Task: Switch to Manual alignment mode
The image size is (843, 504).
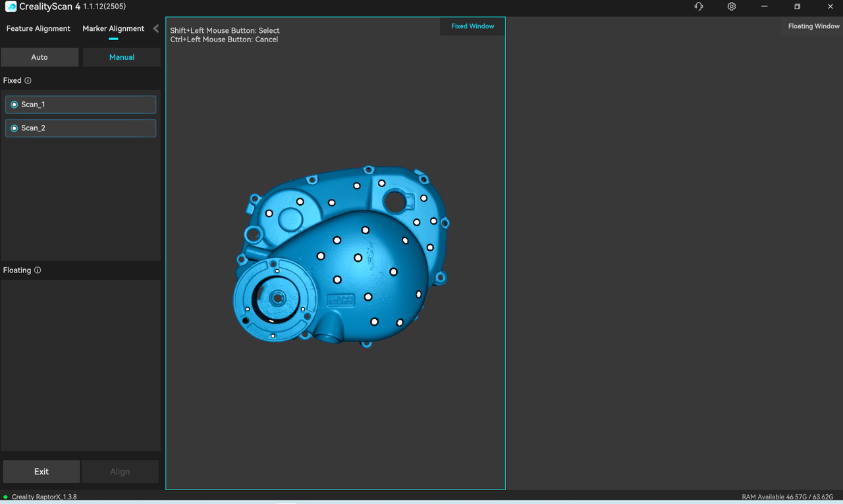Action: click(x=122, y=57)
